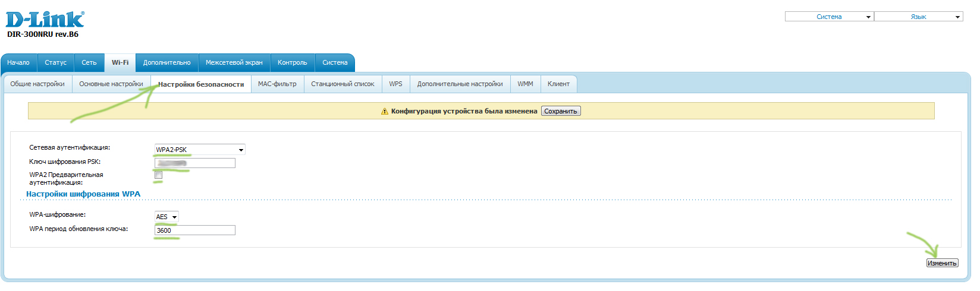Click the PSK encryption key field

pos(195,163)
